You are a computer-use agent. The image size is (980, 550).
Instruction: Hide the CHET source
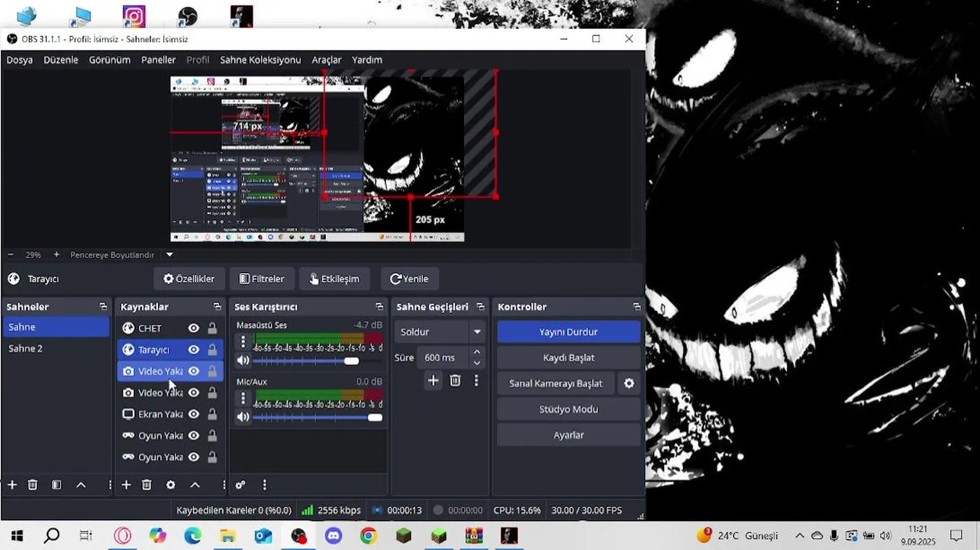pos(194,328)
